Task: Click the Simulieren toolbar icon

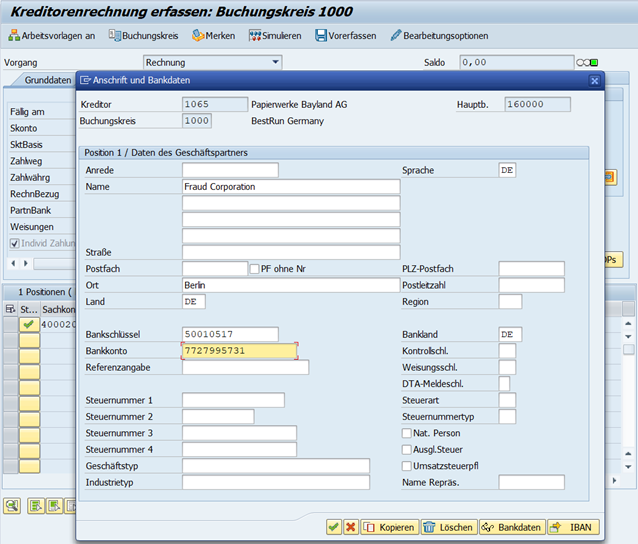Action: (274, 35)
